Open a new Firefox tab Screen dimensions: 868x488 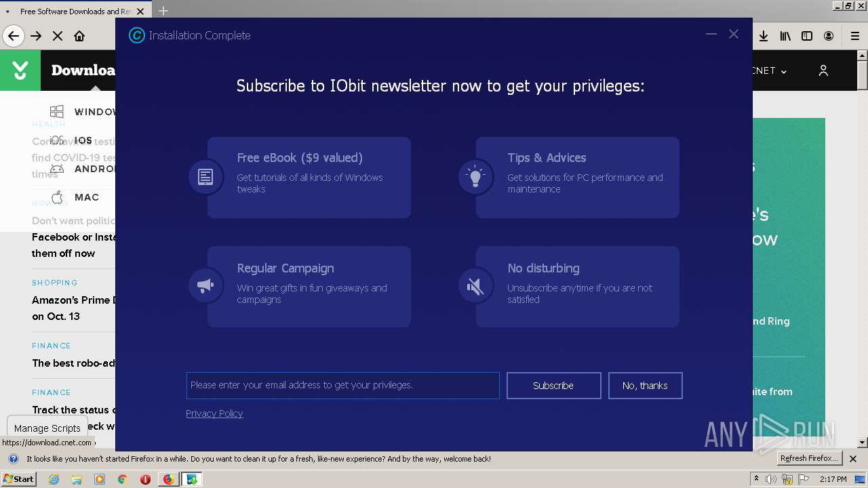163,11
